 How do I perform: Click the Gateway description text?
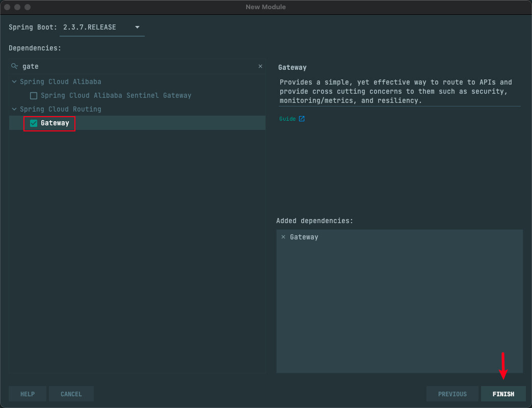coord(395,91)
